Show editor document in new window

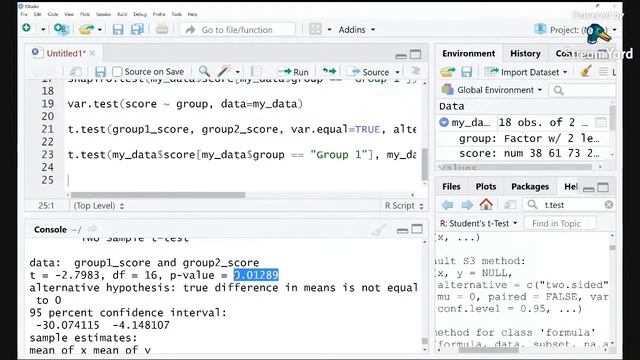(x=76, y=72)
